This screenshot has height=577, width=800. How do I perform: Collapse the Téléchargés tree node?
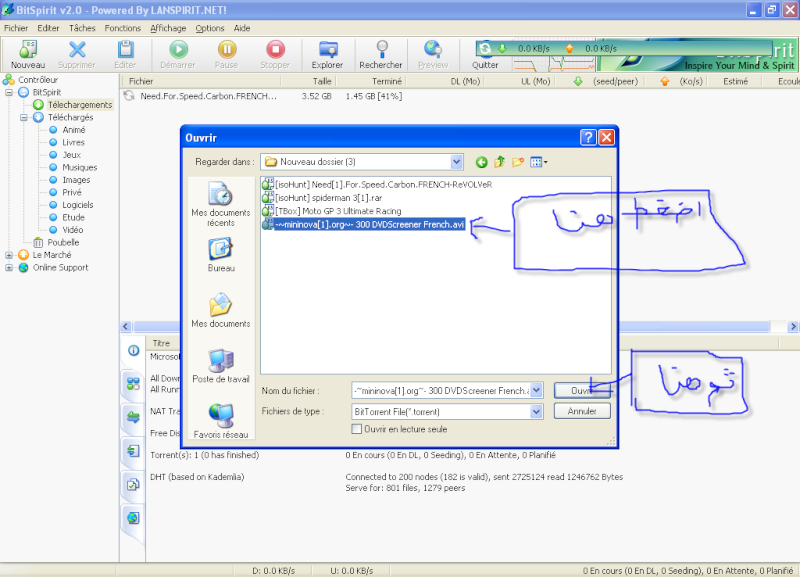(23, 117)
